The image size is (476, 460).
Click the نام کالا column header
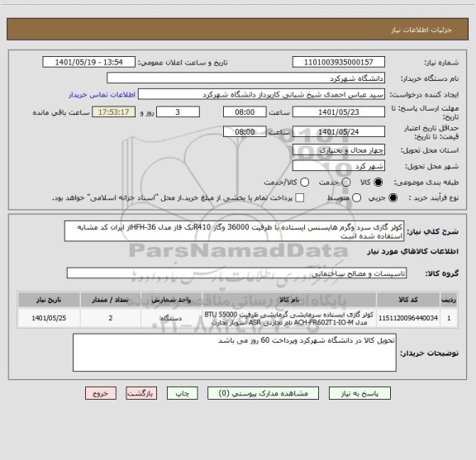pyautogui.click(x=289, y=300)
